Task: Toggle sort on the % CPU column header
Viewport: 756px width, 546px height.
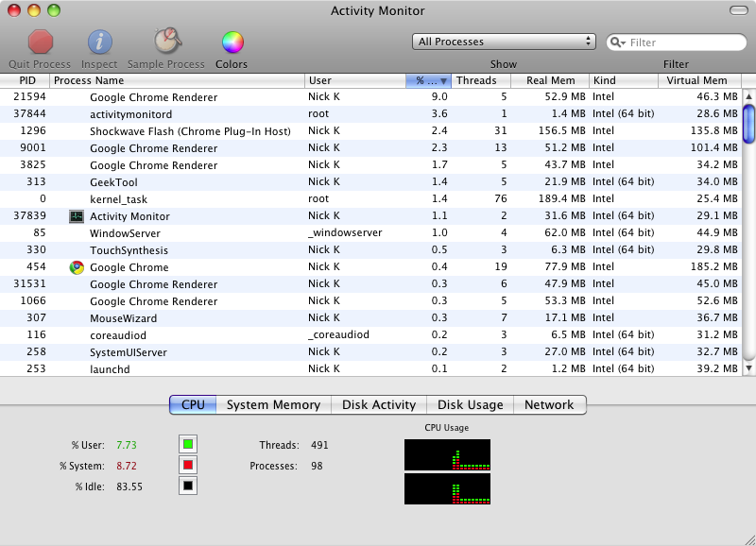Action: click(428, 80)
